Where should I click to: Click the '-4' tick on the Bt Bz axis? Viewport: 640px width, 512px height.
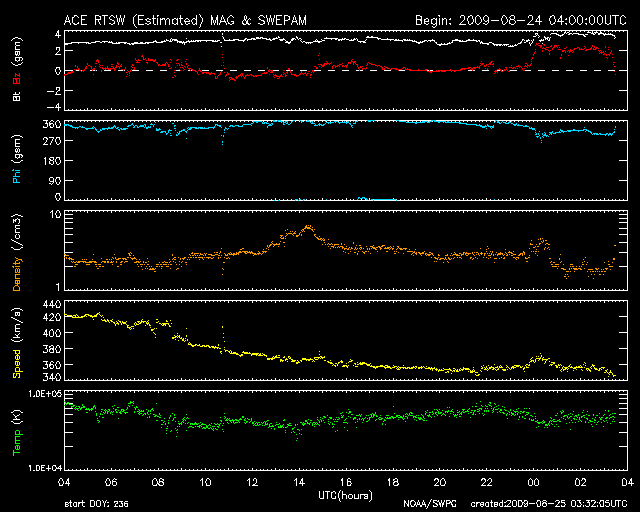pyautogui.click(x=53, y=107)
